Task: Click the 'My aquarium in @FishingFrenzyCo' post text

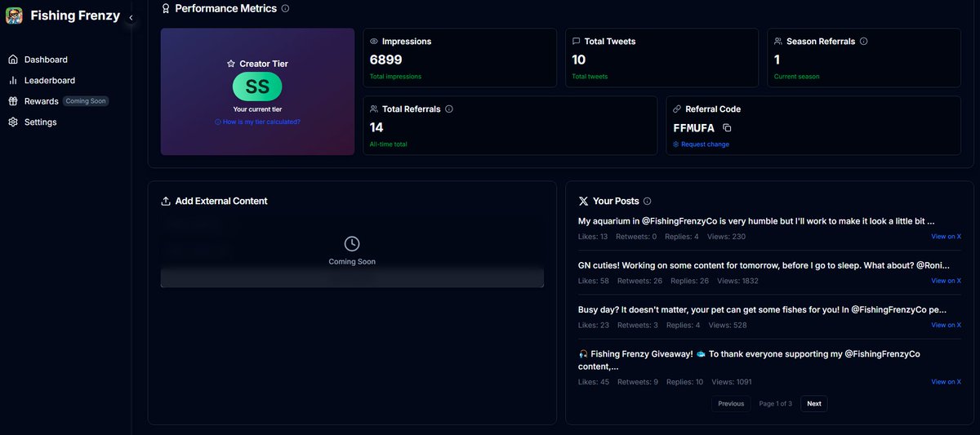Action: click(756, 221)
